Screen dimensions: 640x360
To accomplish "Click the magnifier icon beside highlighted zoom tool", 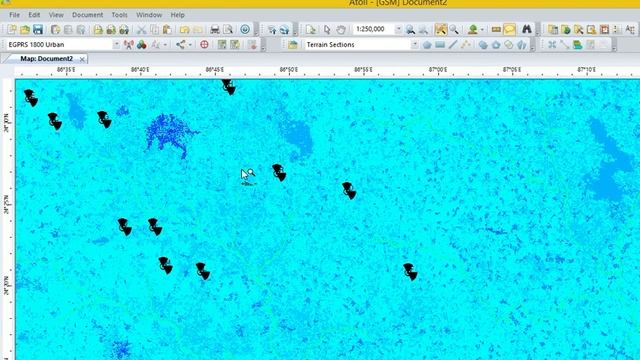I will pos(454,29).
